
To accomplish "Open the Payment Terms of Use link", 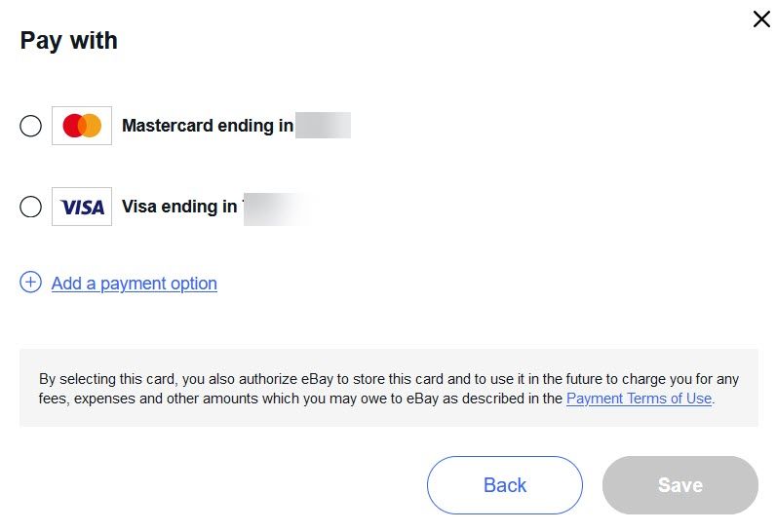I will point(639,399).
